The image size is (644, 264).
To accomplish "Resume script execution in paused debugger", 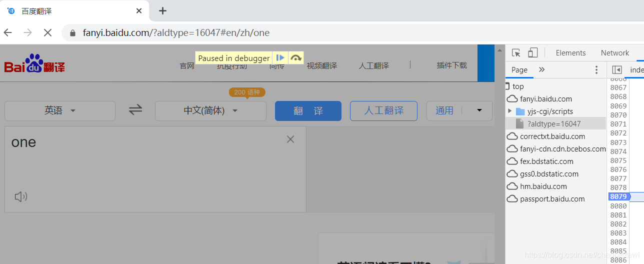I will pos(280,58).
